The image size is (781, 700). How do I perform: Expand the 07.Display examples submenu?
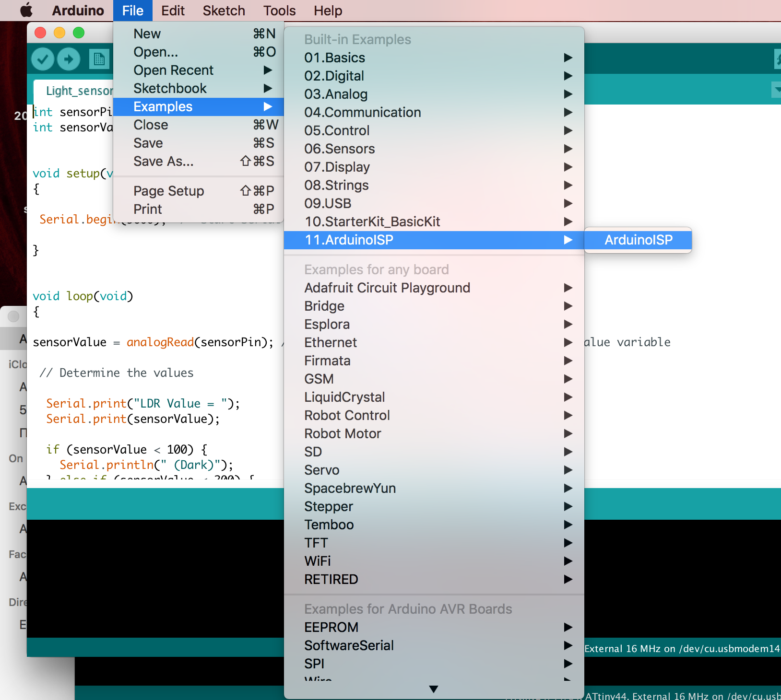click(x=434, y=167)
